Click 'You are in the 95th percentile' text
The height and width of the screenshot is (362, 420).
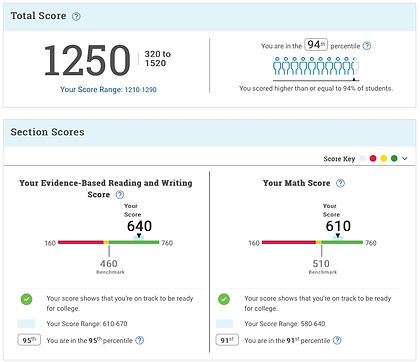click(89, 340)
